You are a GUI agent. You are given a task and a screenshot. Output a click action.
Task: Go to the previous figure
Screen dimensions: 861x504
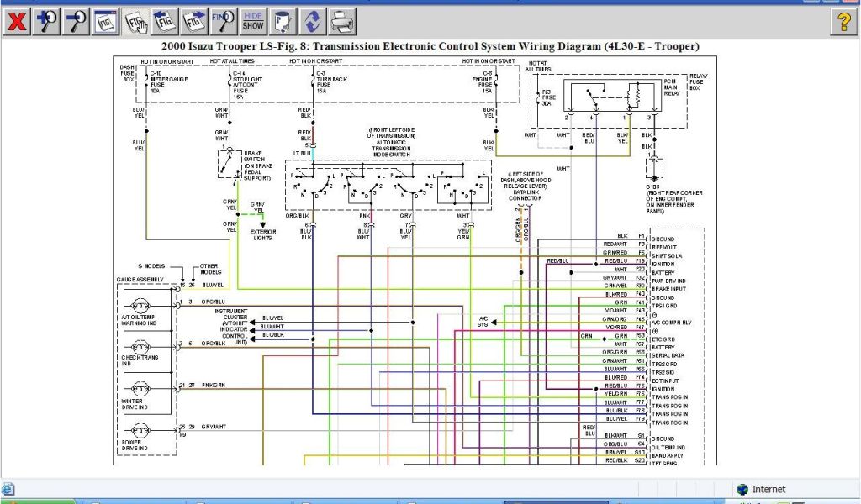click(x=165, y=21)
